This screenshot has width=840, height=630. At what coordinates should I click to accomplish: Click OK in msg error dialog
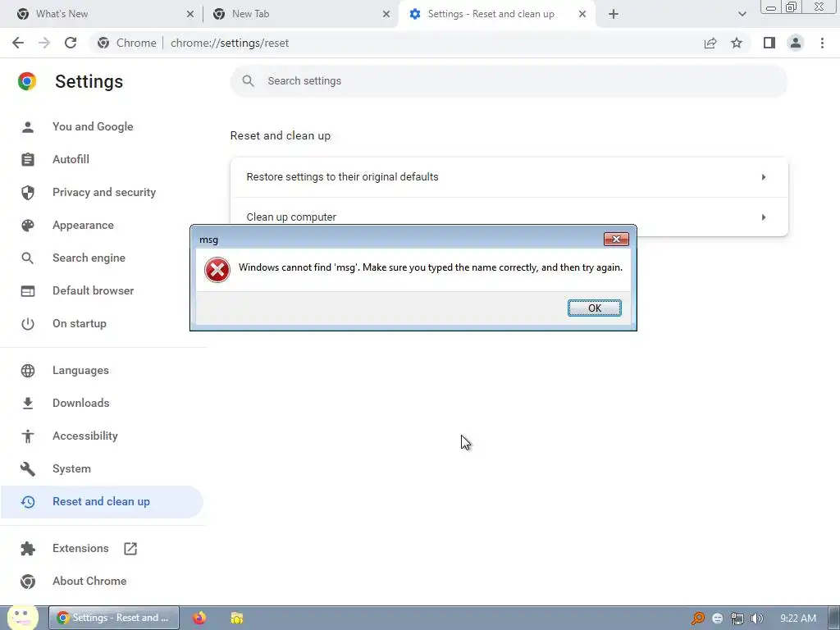(x=595, y=308)
